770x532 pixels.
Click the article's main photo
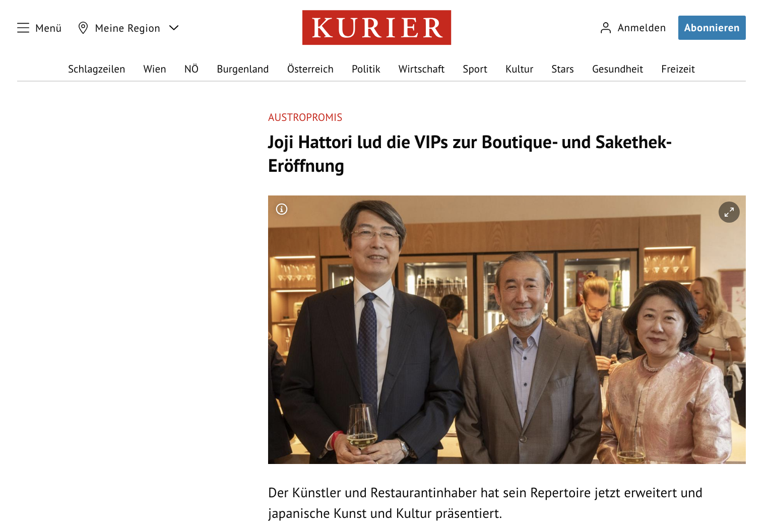pyautogui.click(x=506, y=329)
